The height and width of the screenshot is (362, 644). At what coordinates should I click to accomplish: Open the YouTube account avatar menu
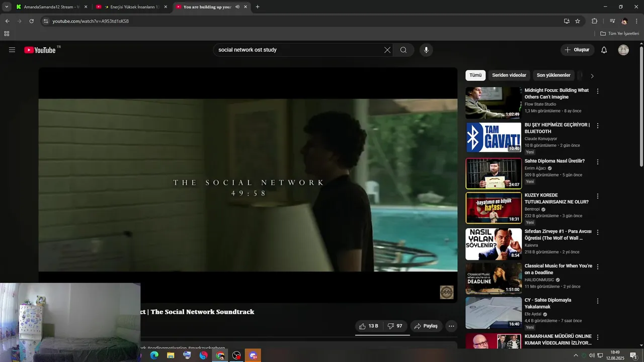[623, 50]
